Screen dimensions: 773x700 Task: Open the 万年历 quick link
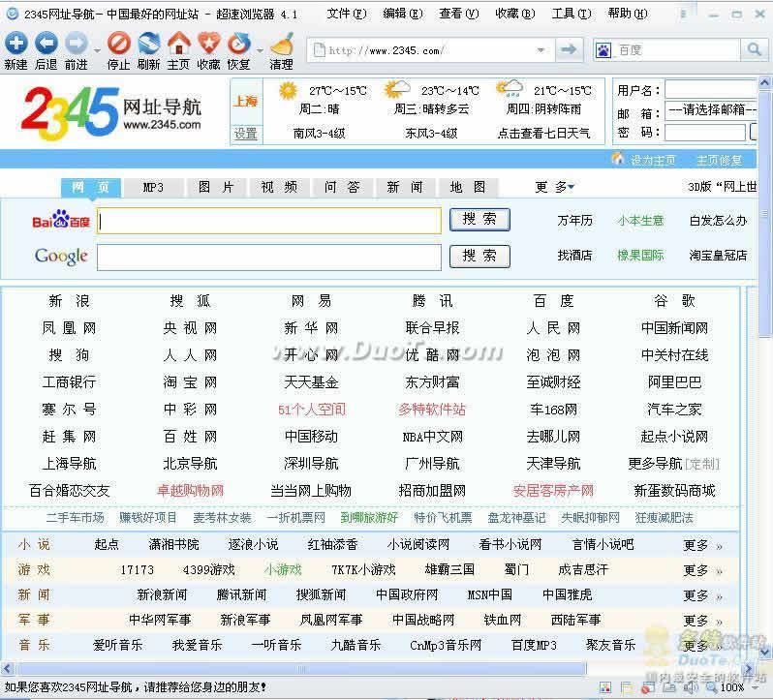574,220
